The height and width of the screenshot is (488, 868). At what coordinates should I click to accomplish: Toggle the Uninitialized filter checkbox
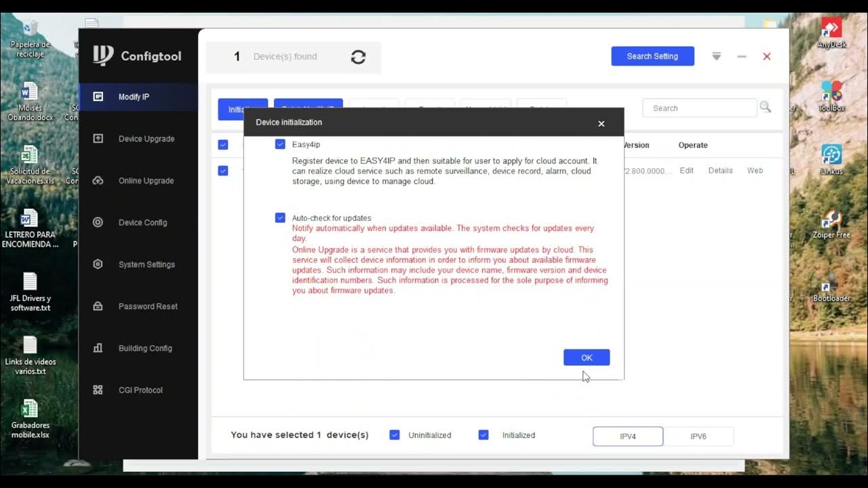(394, 435)
